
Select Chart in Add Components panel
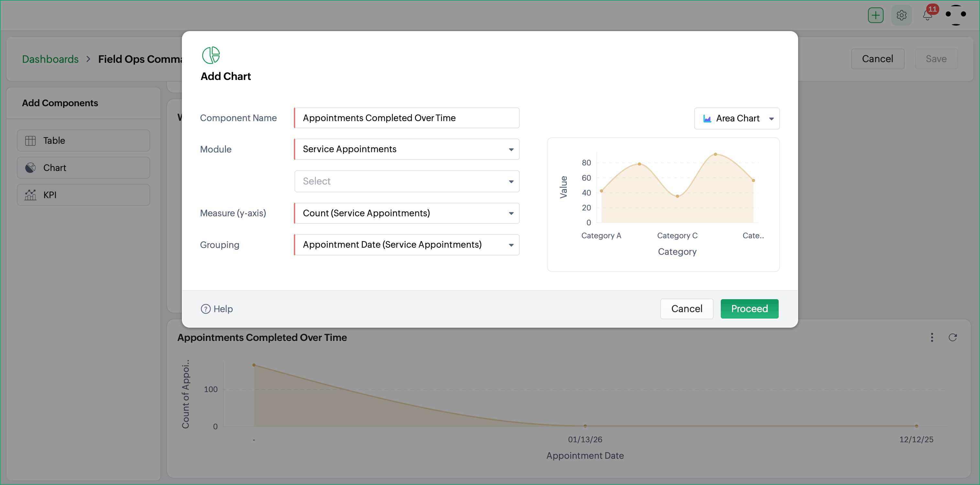pos(83,167)
